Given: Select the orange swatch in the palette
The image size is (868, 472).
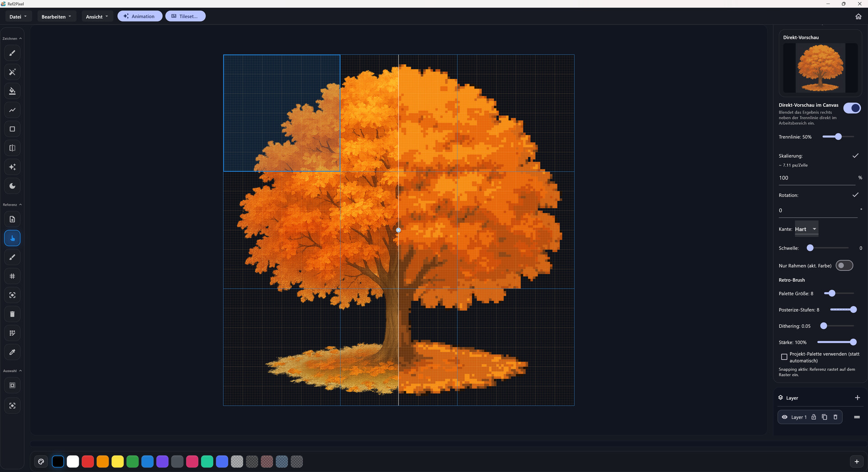Looking at the screenshot, I should (102, 462).
